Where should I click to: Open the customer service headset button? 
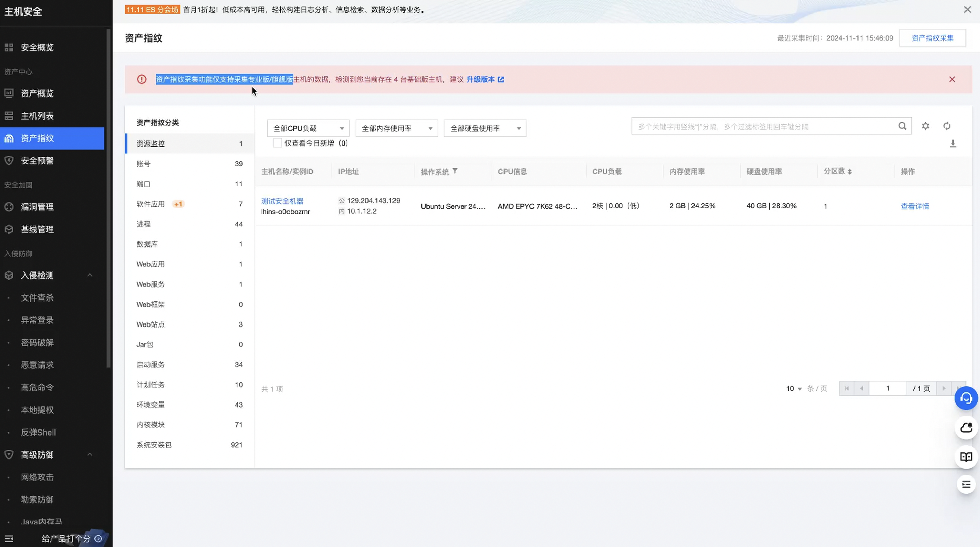click(965, 398)
